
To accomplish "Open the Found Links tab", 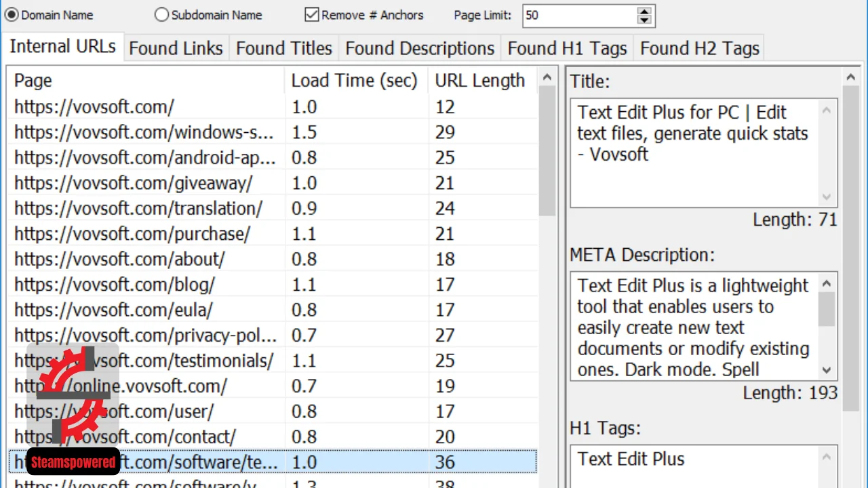I will tap(176, 49).
